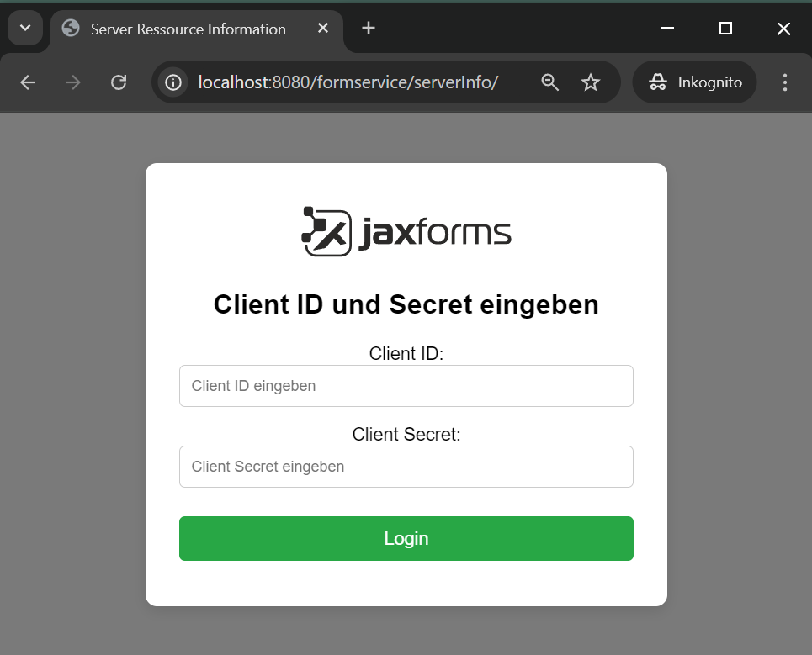The height and width of the screenshot is (655, 812).
Task: Open the site information icon
Action: [173, 82]
